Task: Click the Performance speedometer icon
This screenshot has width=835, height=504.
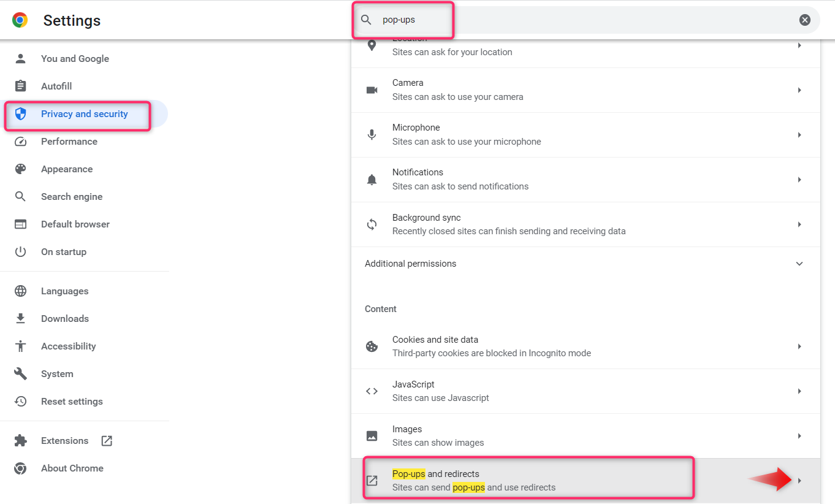Action: pyautogui.click(x=21, y=142)
